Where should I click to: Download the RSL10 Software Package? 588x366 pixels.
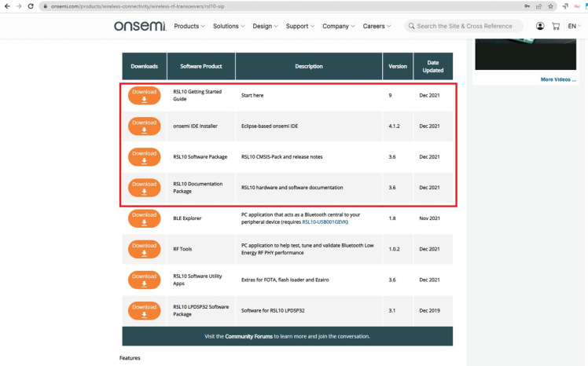click(x=145, y=157)
